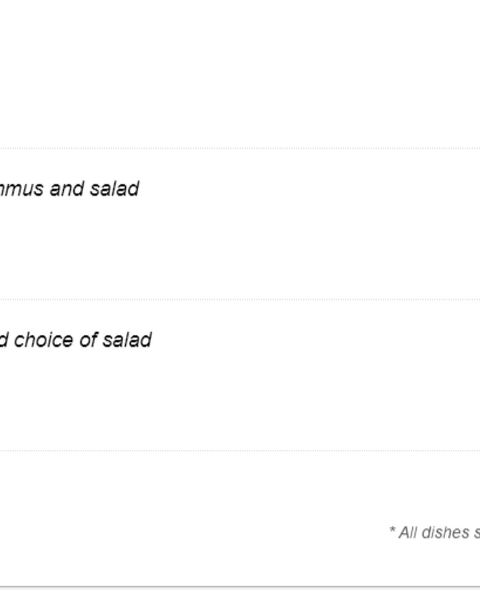Click the bottom border of menu panel

coord(240,586)
